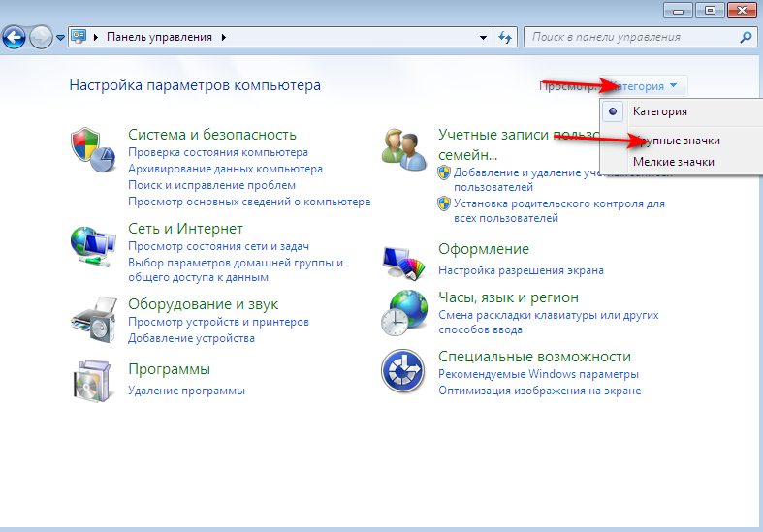Open Оформление category

[x=483, y=249]
